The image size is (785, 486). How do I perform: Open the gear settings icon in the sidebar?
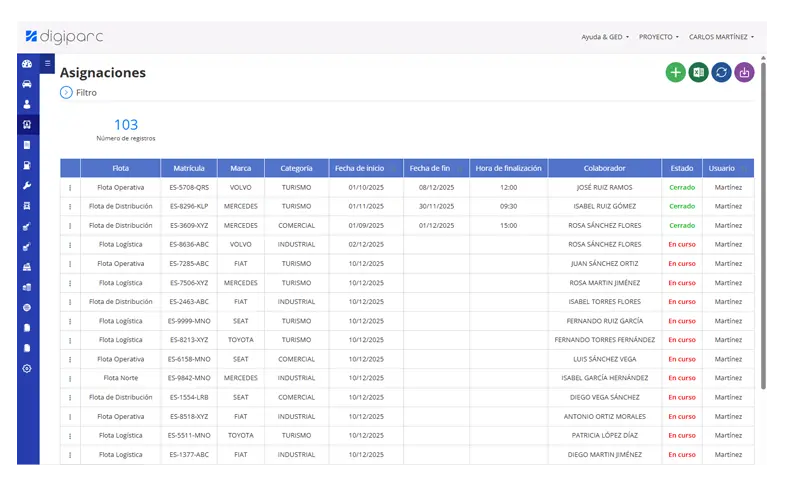(x=27, y=368)
